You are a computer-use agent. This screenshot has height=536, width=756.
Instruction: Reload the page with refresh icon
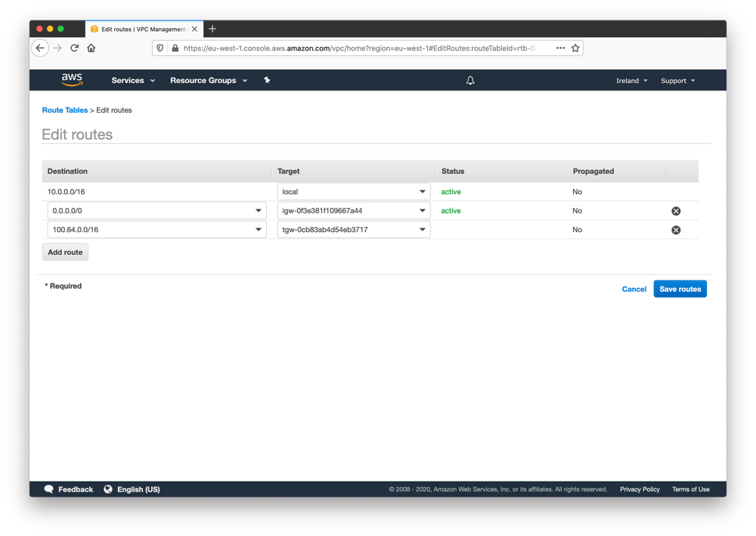pyautogui.click(x=74, y=48)
